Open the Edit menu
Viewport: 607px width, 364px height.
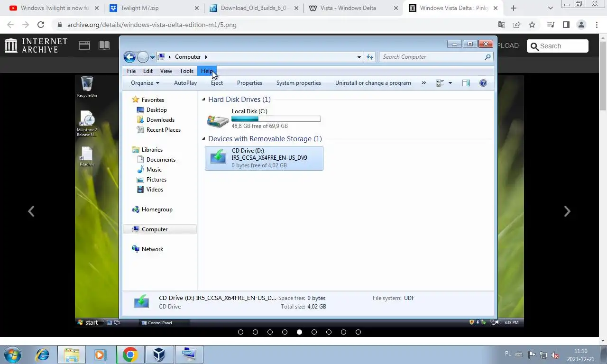click(x=148, y=71)
